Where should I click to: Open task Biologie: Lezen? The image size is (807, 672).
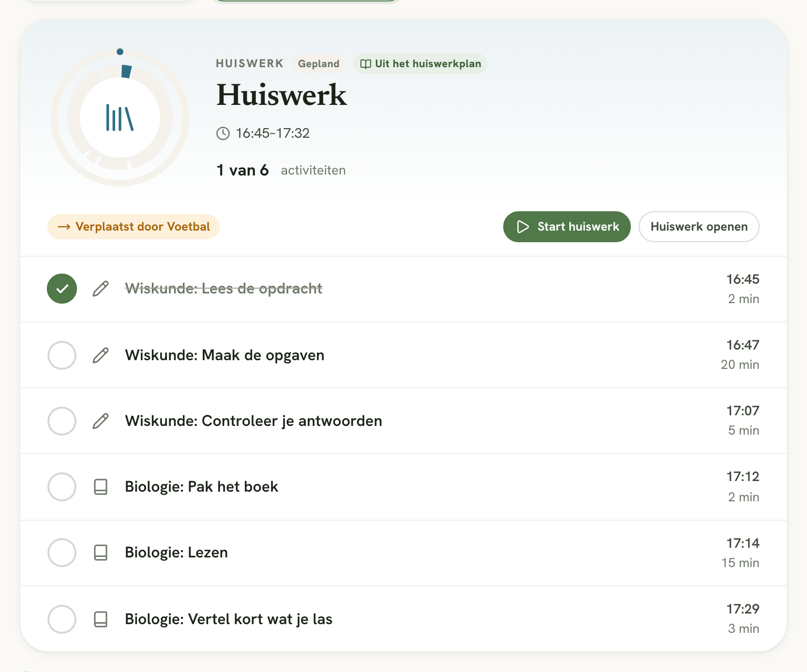pyautogui.click(x=176, y=553)
